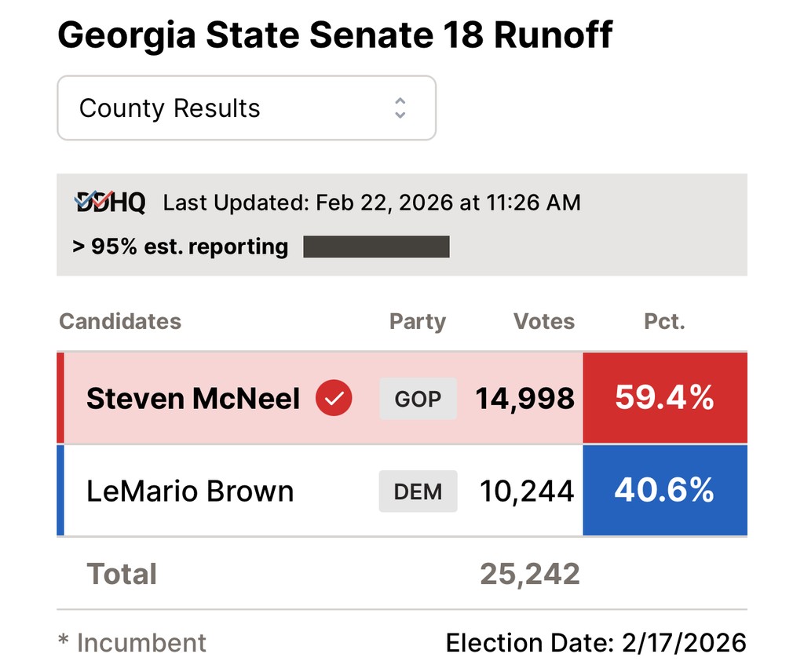Image resolution: width=804 pixels, height=672 pixels.
Task: Click the 14,998 vote count
Action: pyautogui.click(x=525, y=399)
